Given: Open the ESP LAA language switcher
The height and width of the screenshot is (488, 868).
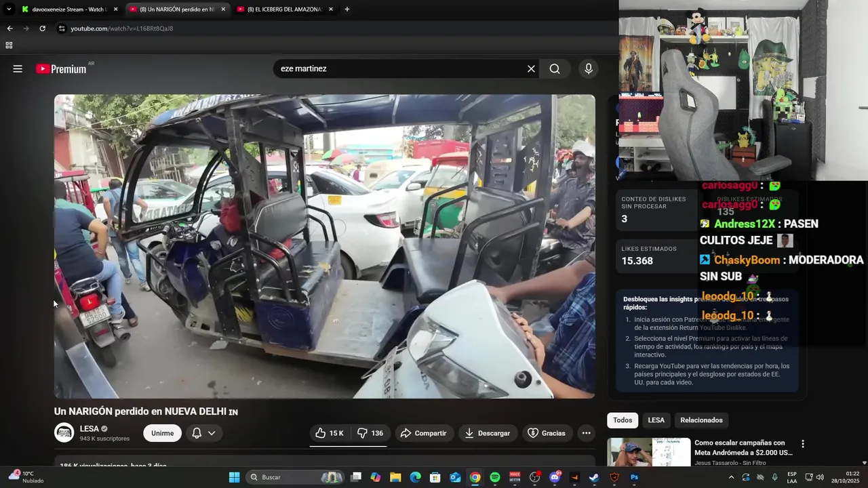Looking at the screenshot, I should pyautogui.click(x=792, y=477).
